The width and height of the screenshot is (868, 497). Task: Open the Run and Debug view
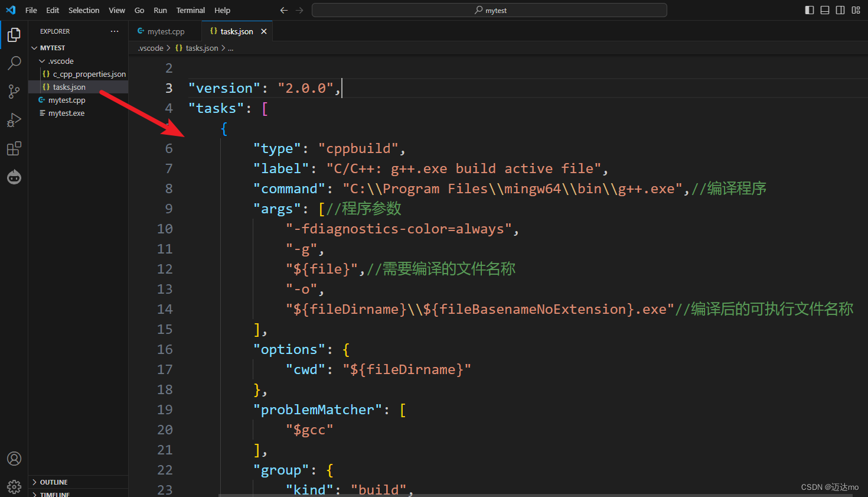click(14, 120)
